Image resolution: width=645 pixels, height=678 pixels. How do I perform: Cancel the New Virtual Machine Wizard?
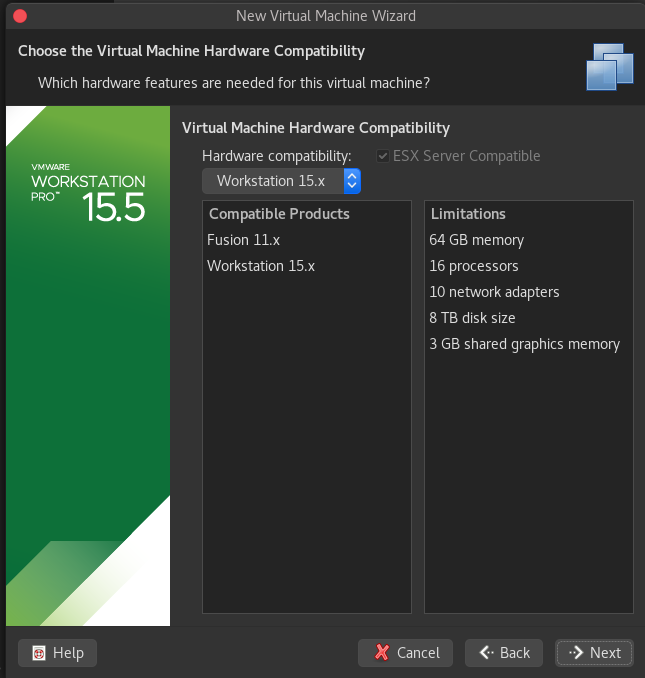point(405,652)
